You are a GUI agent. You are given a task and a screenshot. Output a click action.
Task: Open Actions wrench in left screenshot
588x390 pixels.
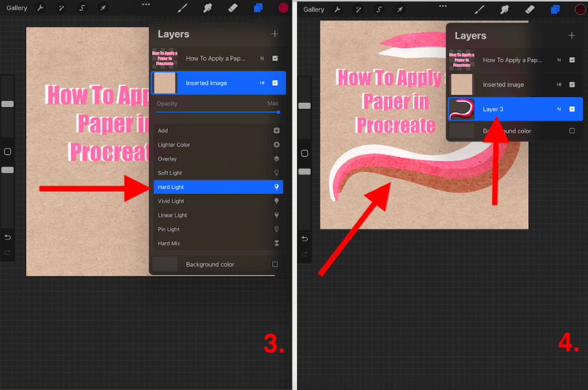[x=40, y=8]
